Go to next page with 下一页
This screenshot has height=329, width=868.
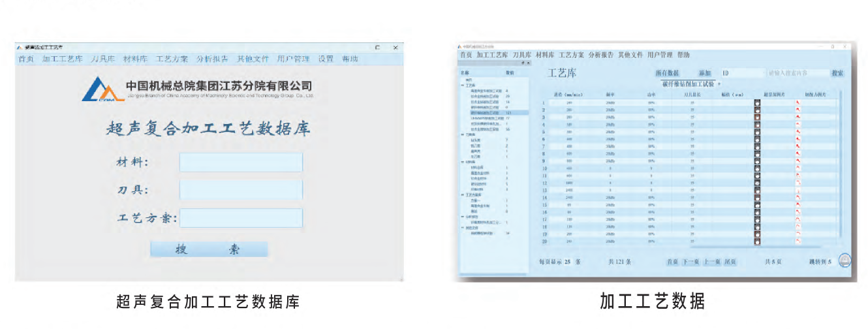tap(690, 262)
